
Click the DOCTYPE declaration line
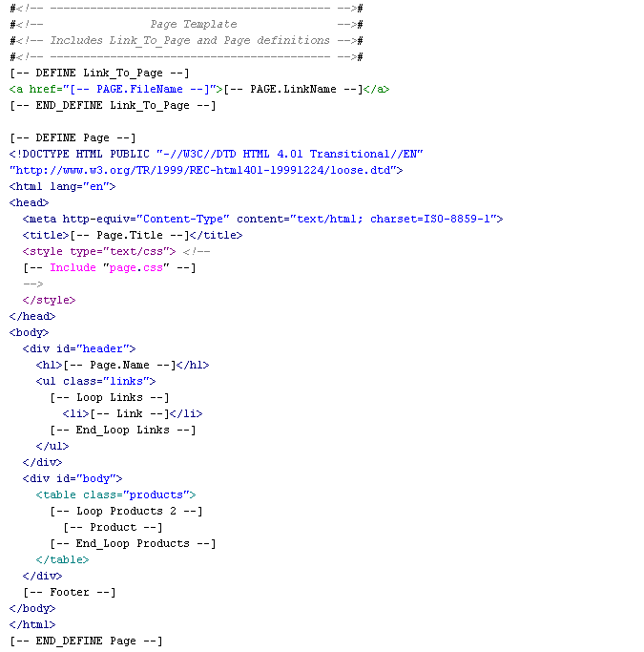[216, 154]
